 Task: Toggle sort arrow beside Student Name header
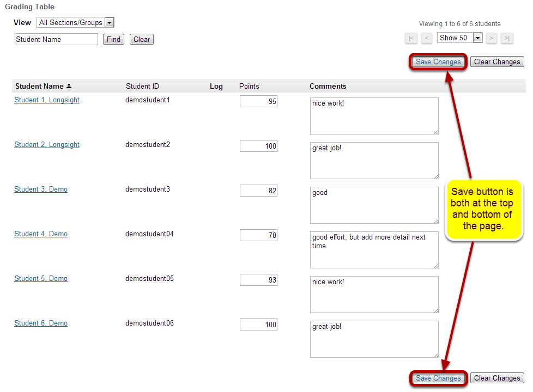(69, 86)
